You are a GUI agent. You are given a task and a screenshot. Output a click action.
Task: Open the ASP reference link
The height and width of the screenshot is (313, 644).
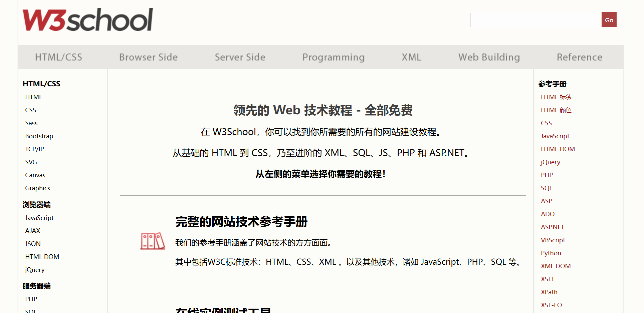tap(547, 201)
